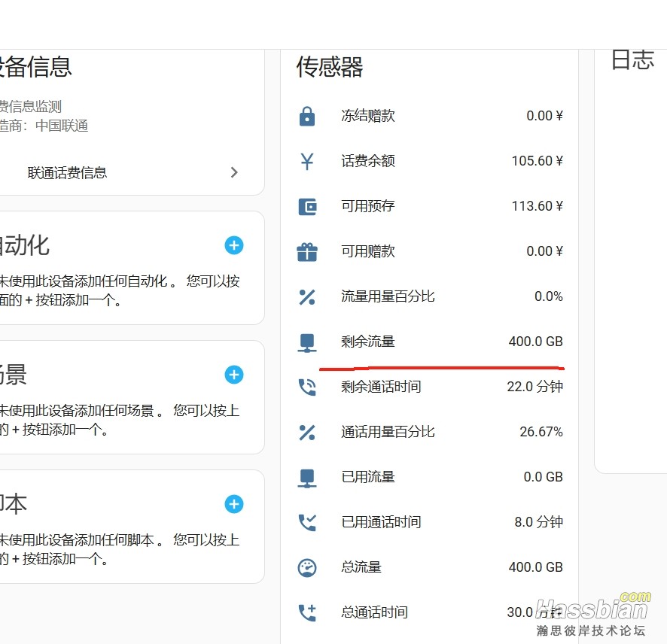Image resolution: width=667 pixels, height=644 pixels.
Task: Click the wallet icon beside 可用预存
Action: [x=307, y=207]
